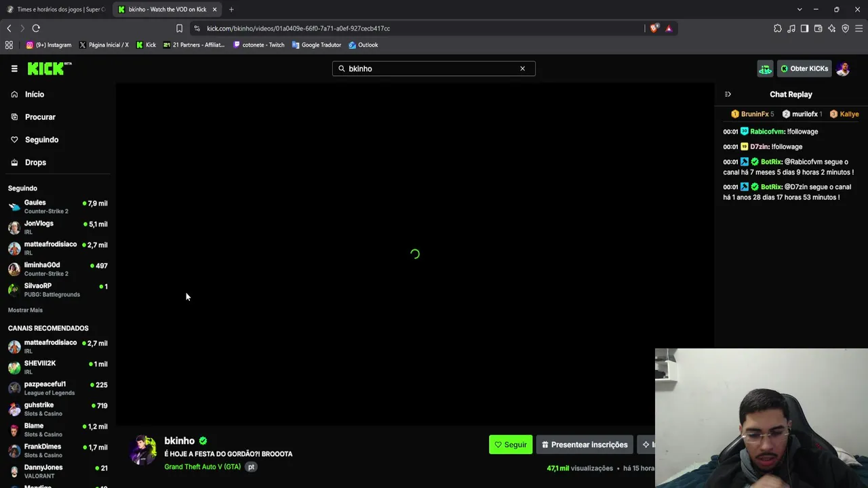Open the Instagram bookmark
The image size is (868, 488).
coord(48,45)
